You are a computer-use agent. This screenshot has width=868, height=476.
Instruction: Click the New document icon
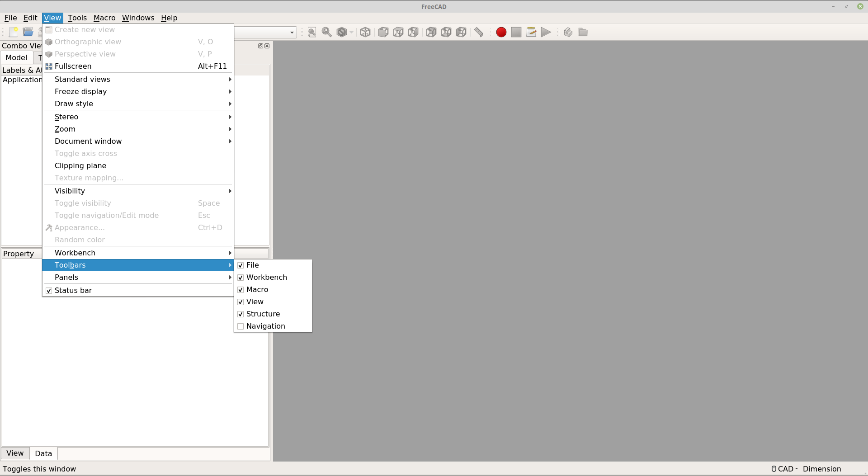point(13,32)
